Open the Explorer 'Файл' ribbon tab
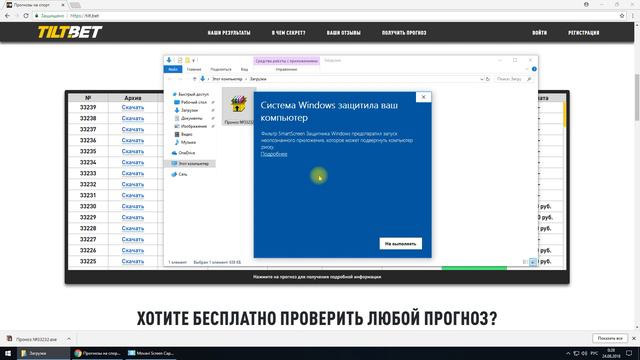 [x=173, y=69]
